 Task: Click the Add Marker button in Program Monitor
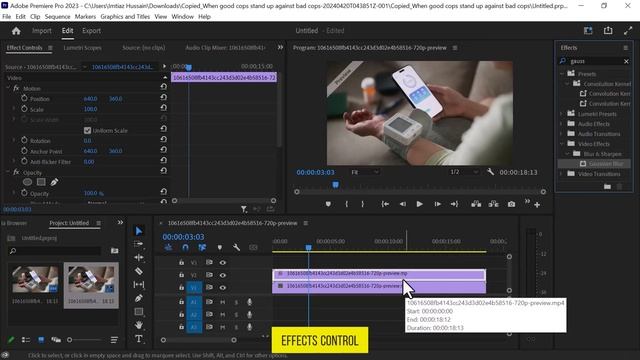click(x=328, y=204)
